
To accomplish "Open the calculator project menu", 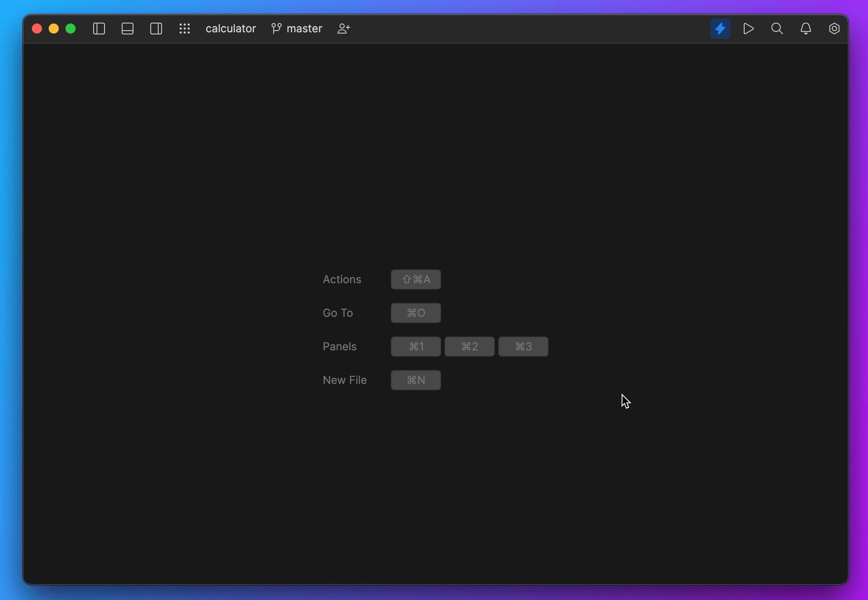I will point(230,29).
